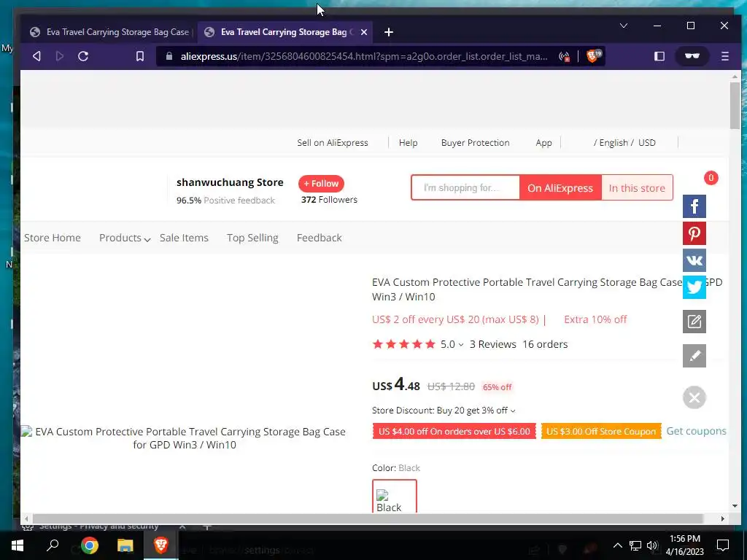
Task: Open the Sale Items section
Action: (184, 238)
